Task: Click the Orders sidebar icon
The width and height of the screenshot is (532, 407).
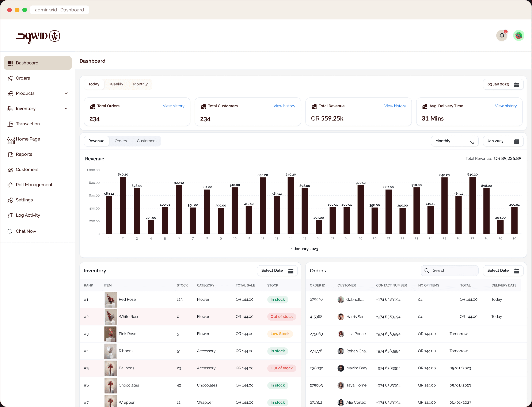Action: [10, 78]
